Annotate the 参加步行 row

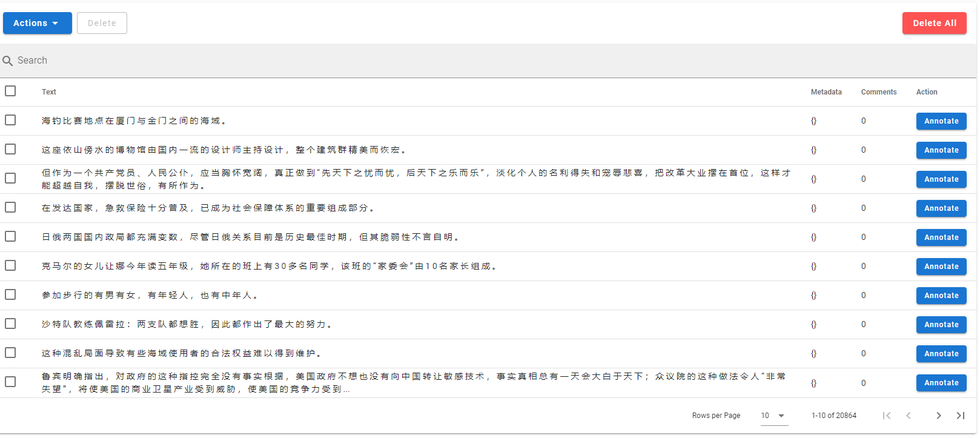click(941, 296)
